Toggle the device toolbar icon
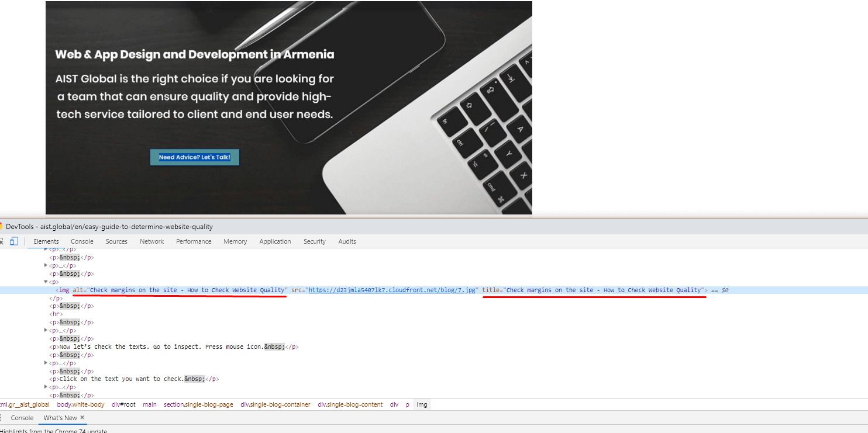This screenshot has width=868, height=433. tap(14, 241)
